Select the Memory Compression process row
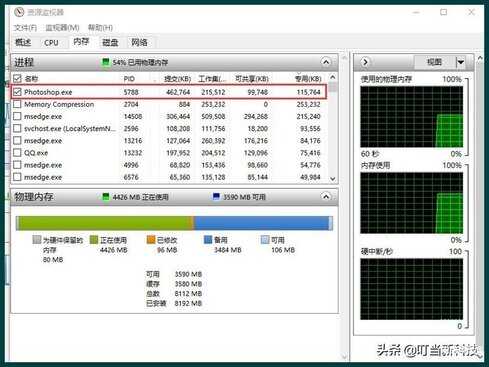The height and width of the screenshot is (367, 489). (x=169, y=104)
